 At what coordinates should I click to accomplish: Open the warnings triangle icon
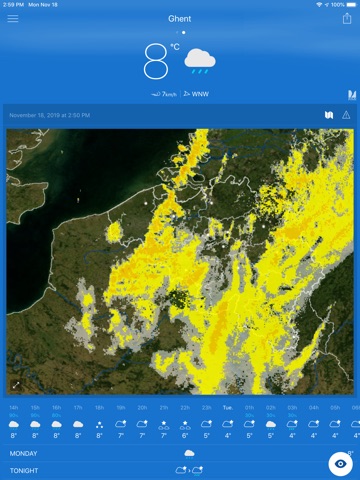coord(346,115)
